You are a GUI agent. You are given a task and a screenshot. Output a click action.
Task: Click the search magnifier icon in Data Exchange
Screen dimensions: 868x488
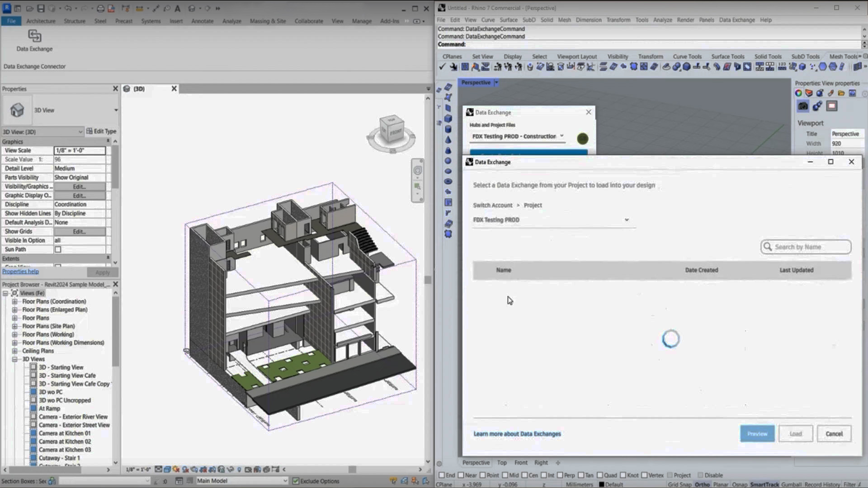point(767,247)
